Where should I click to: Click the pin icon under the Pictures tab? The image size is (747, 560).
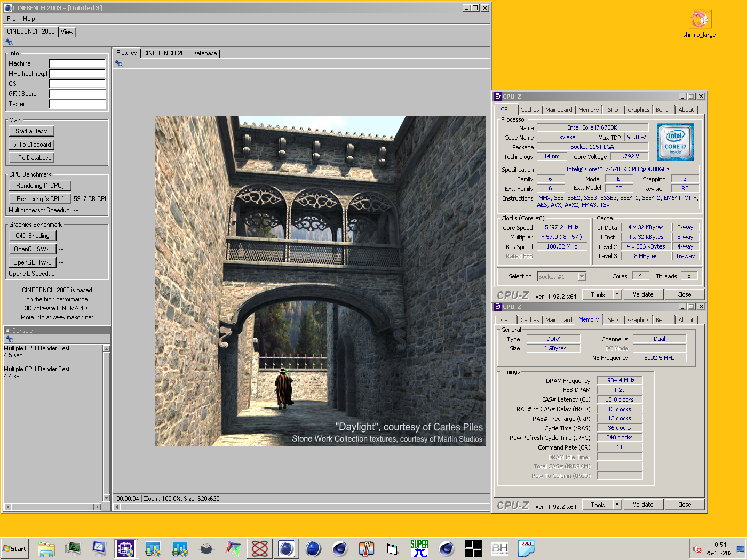click(118, 63)
